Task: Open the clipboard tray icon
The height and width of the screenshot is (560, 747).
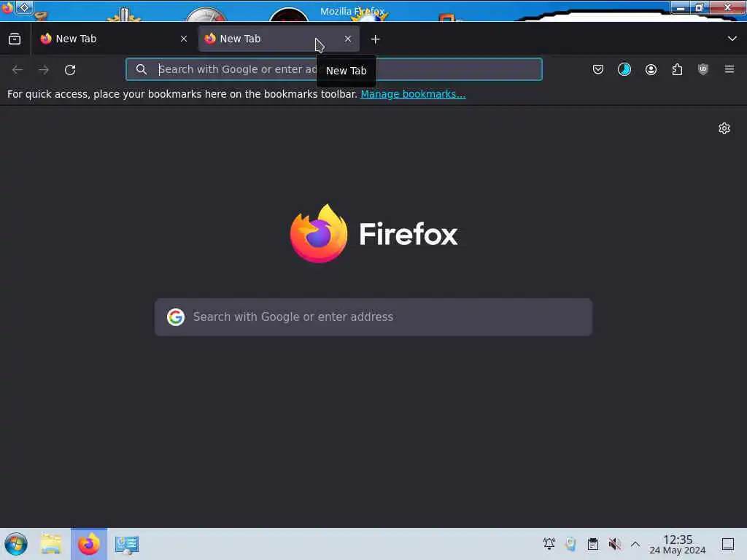Action: click(592, 543)
